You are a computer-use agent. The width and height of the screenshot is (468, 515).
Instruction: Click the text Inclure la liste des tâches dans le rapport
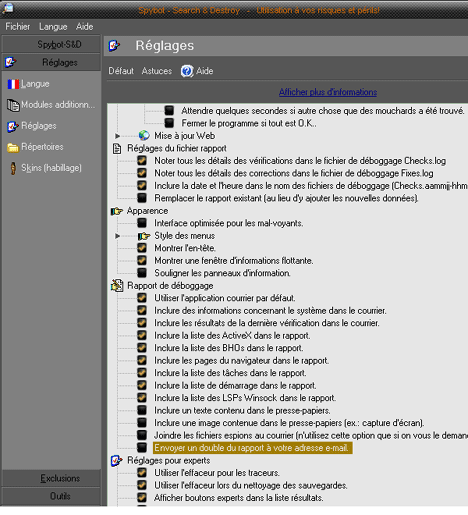click(x=230, y=373)
